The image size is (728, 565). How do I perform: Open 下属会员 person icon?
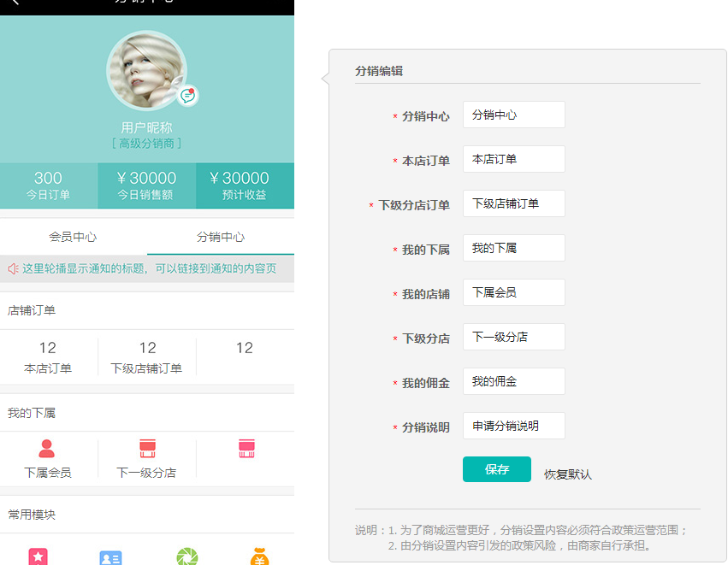click(47, 449)
